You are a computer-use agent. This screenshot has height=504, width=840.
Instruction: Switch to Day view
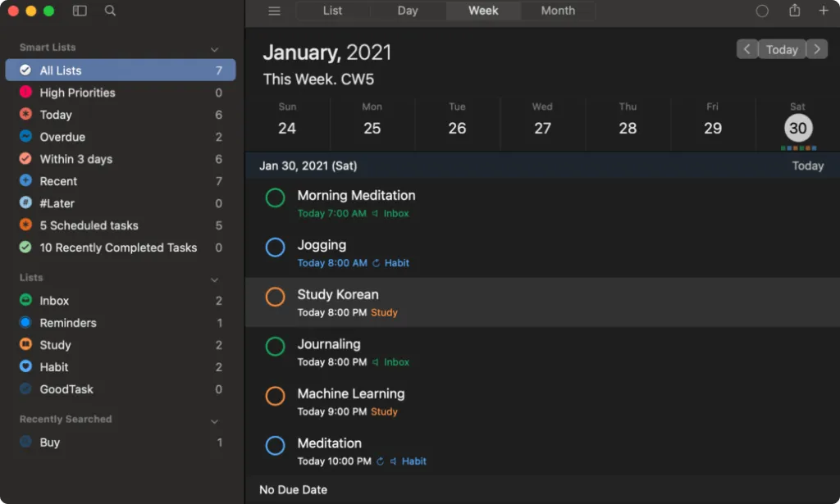(408, 11)
